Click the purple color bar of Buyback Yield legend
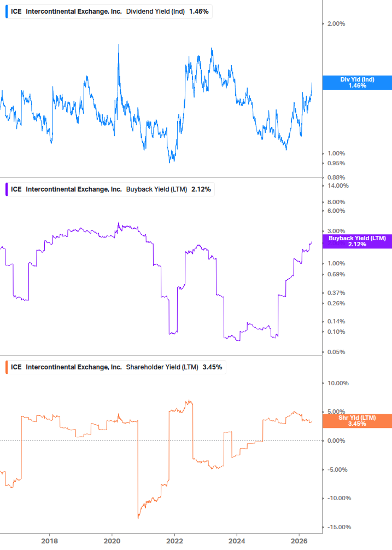 pos(7,189)
